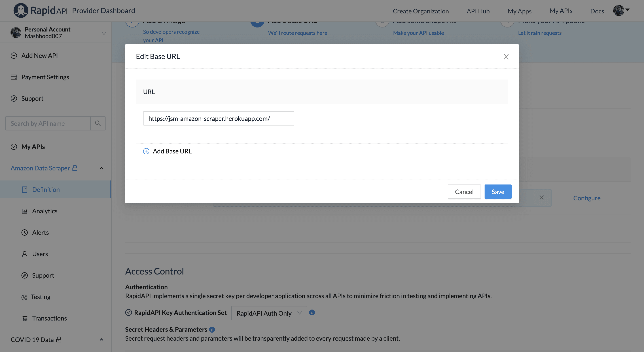Click 'Let it rain requests' step text

coord(540,33)
